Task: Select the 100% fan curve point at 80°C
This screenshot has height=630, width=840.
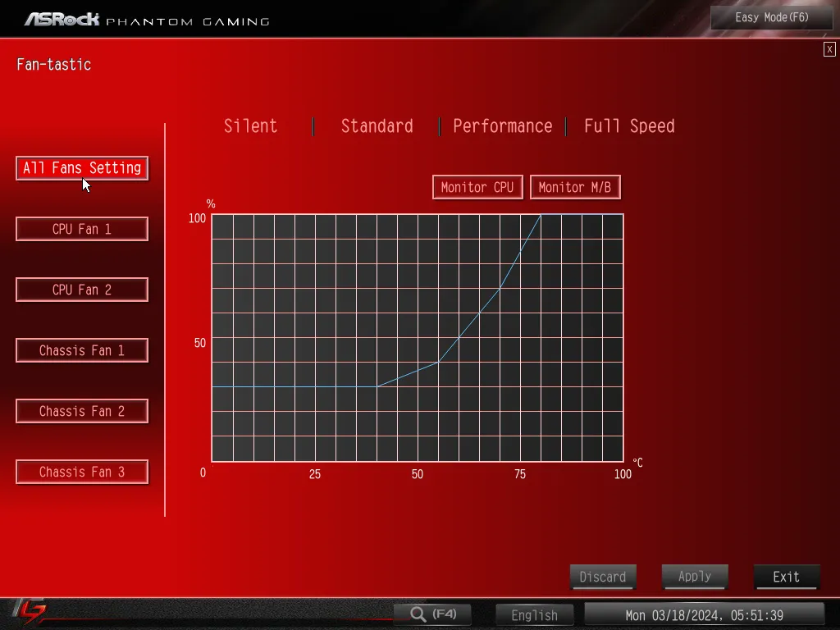Action: point(541,214)
